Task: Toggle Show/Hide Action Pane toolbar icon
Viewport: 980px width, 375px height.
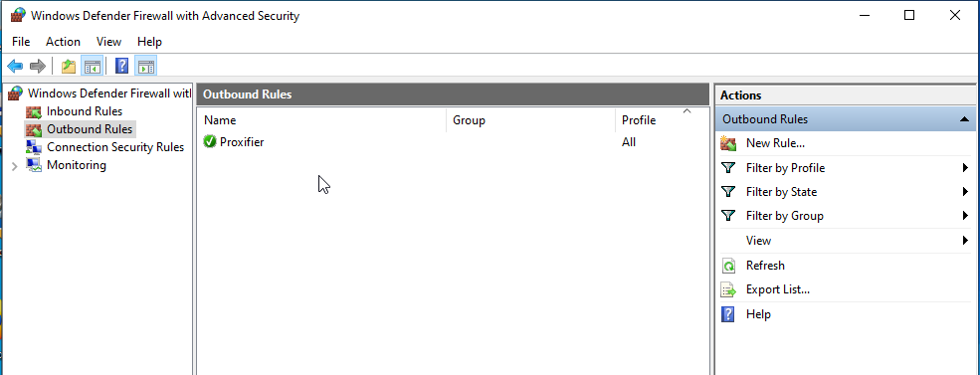Action: (x=145, y=66)
